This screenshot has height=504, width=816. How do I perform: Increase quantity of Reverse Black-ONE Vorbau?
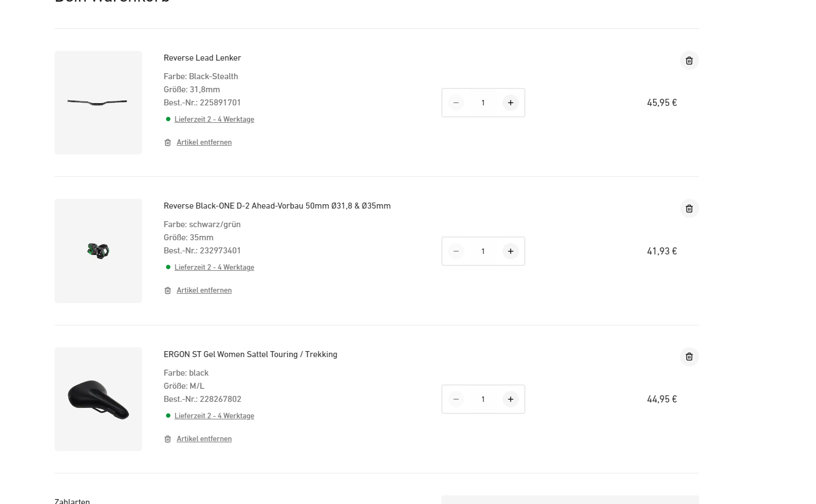tap(510, 251)
